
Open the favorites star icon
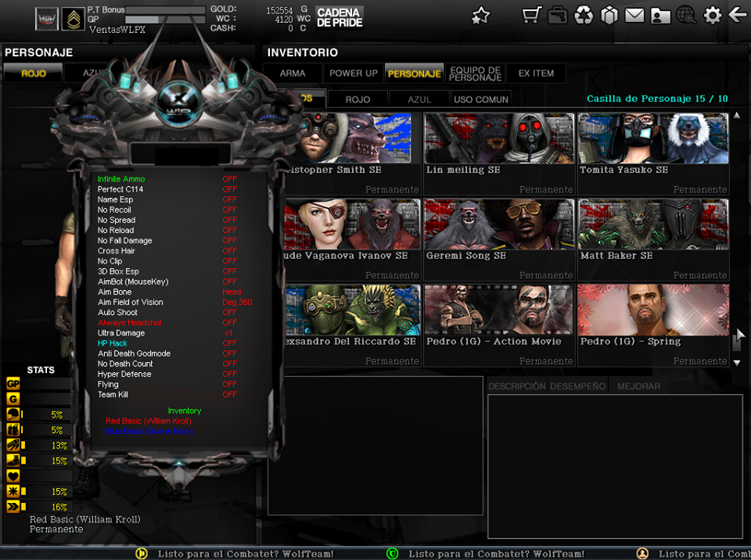point(480,16)
